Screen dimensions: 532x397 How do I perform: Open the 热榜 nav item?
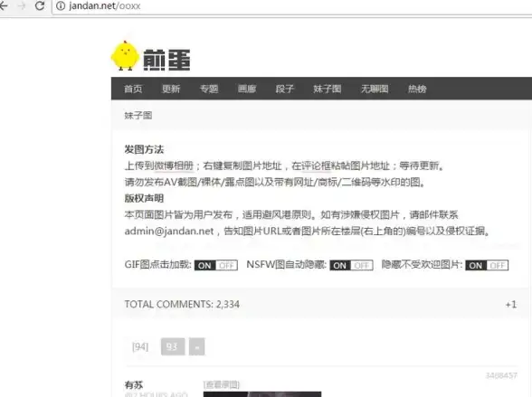click(x=417, y=89)
